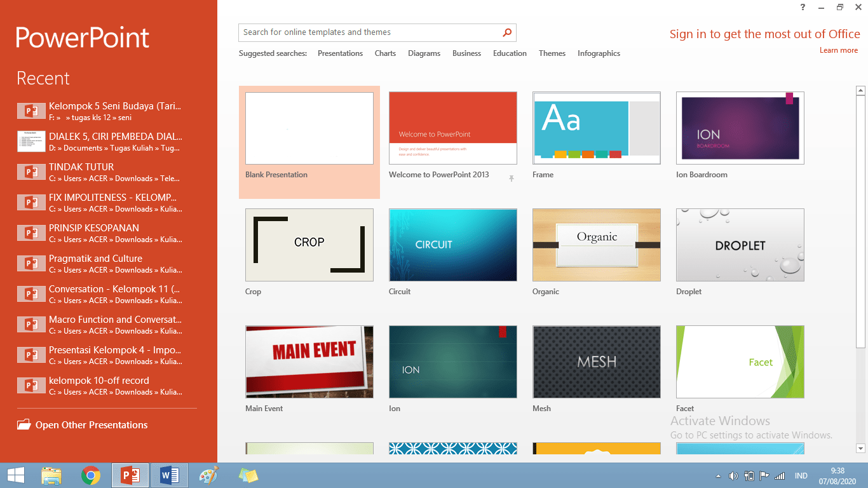The height and width of the screenshot is (488, 868).
Task: Click the help question mark icon
Action: pos(803,7)
